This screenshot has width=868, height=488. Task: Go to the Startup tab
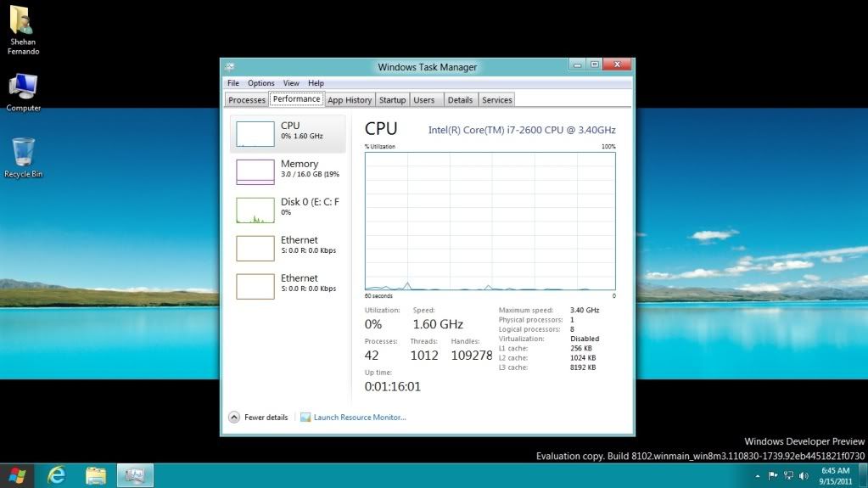point(393,99)
